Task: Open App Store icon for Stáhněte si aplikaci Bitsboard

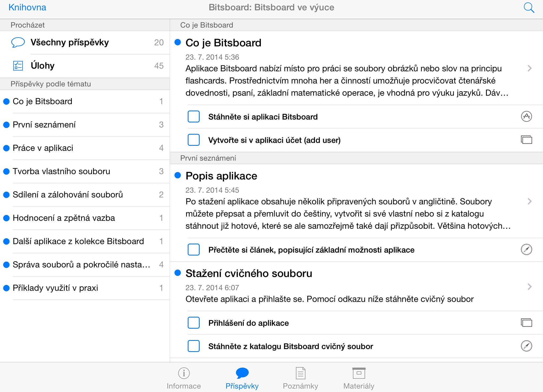Action: point(526,116)
